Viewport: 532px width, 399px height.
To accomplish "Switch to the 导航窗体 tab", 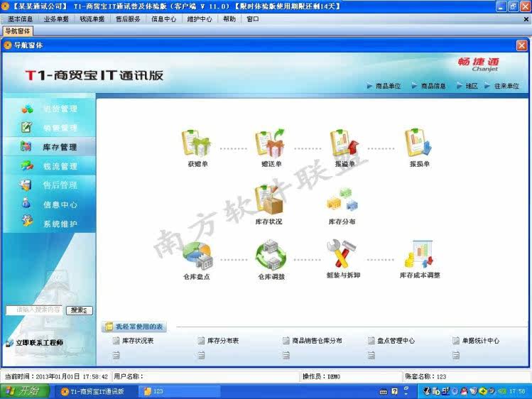I will pos(18,31).
